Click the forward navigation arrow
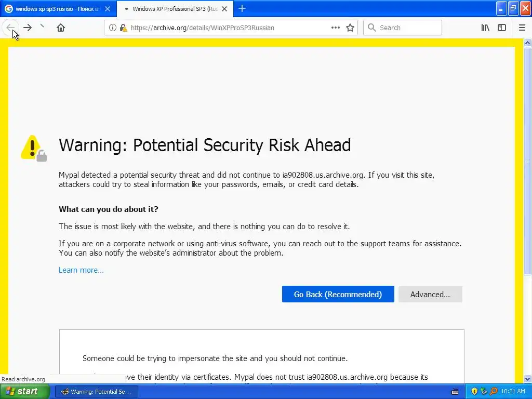 (28, 28)
